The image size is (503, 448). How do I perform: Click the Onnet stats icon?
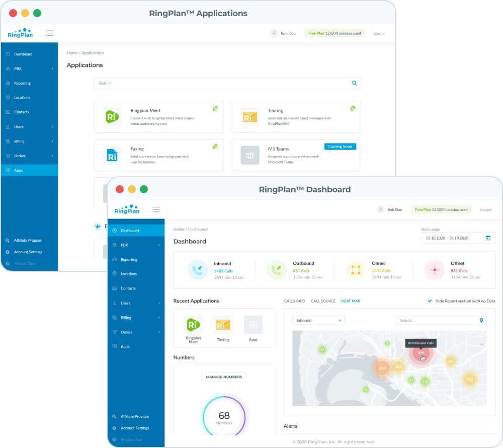(356, 270)
